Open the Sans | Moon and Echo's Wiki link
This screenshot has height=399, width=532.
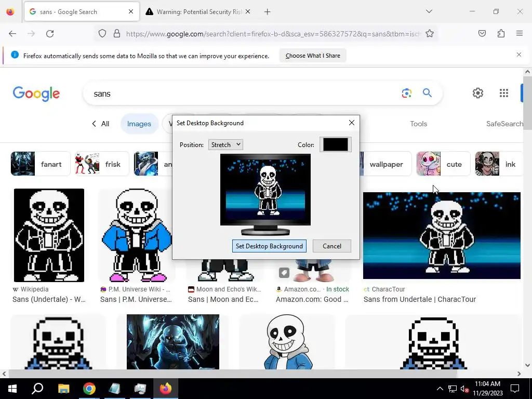[223, 299]
